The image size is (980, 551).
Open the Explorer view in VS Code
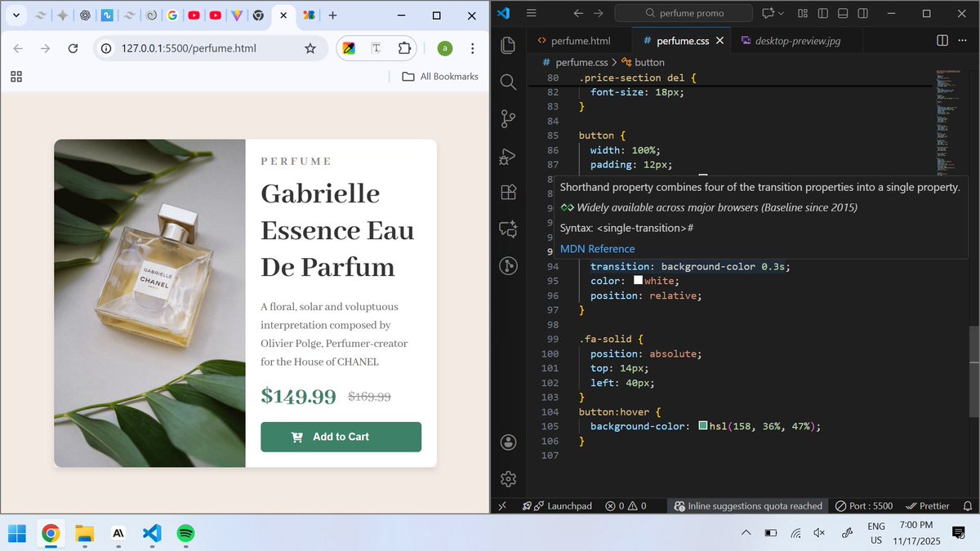[508, 45]
